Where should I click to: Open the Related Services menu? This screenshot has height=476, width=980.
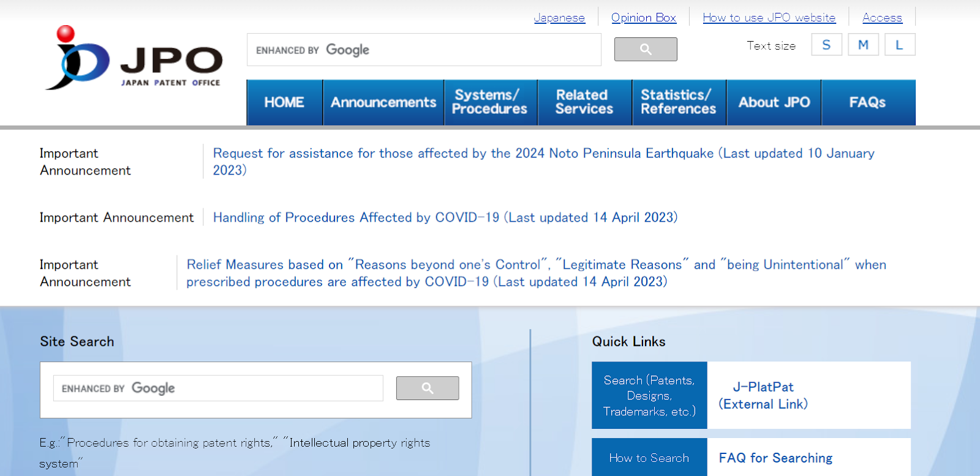pyautogui.click(x=584, y=102)
